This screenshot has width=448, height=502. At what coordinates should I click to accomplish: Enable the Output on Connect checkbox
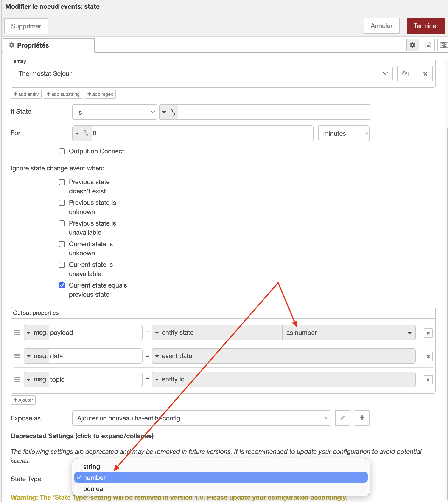(x=62, y=151)
